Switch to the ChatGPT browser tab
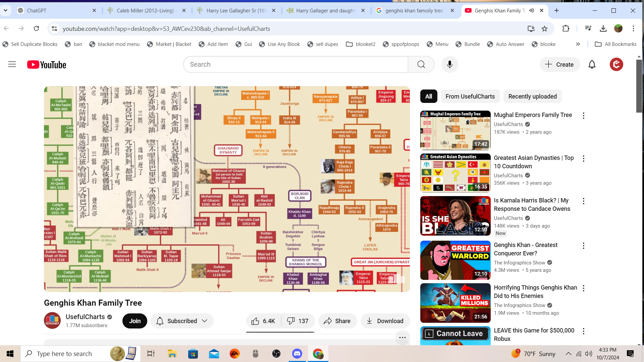 point(55,11)
